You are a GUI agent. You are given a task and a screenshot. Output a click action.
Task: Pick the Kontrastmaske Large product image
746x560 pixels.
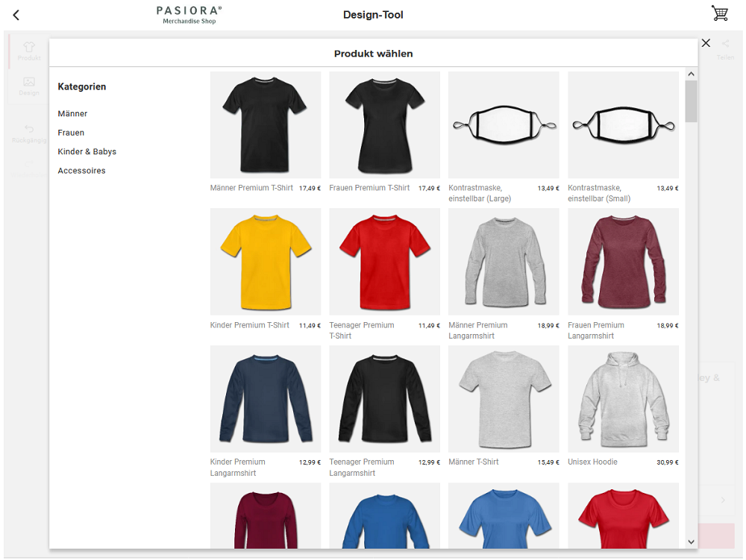[x=504, y=125]
